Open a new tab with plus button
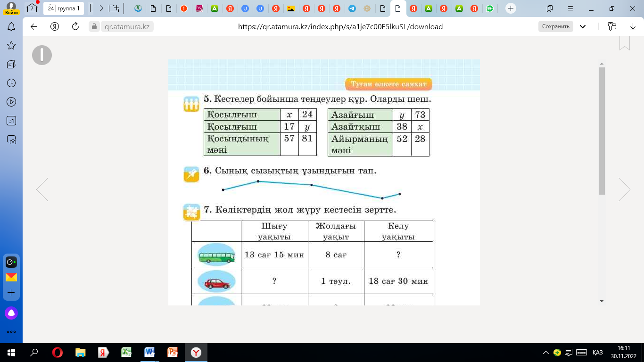This screenshot has height=362, width=644. pyautogui.click(x=511, y=8)
